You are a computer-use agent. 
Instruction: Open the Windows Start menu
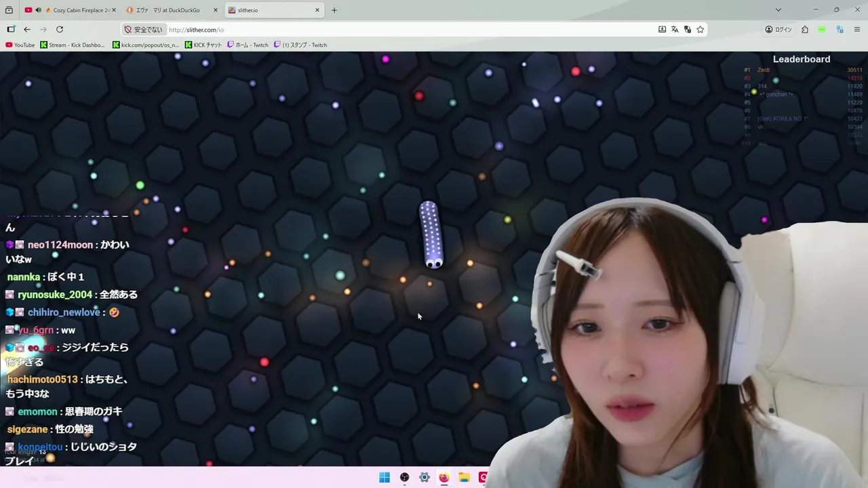click(x=384, y=477)
